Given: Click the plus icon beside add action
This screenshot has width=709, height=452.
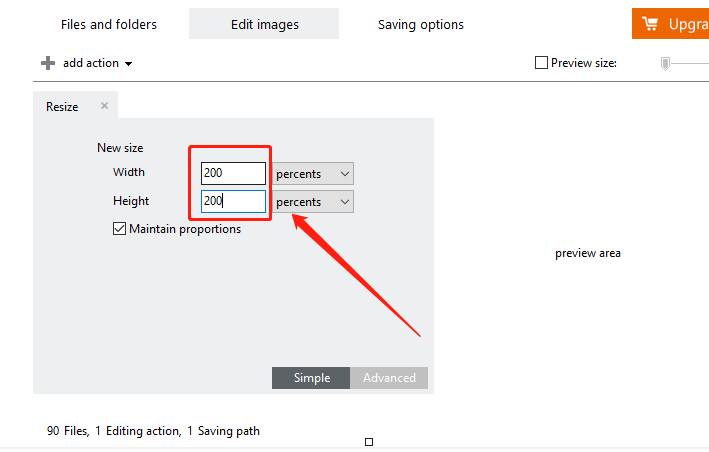Looking at the screenshot, I should pyautogui.click(x=47, y=63).
